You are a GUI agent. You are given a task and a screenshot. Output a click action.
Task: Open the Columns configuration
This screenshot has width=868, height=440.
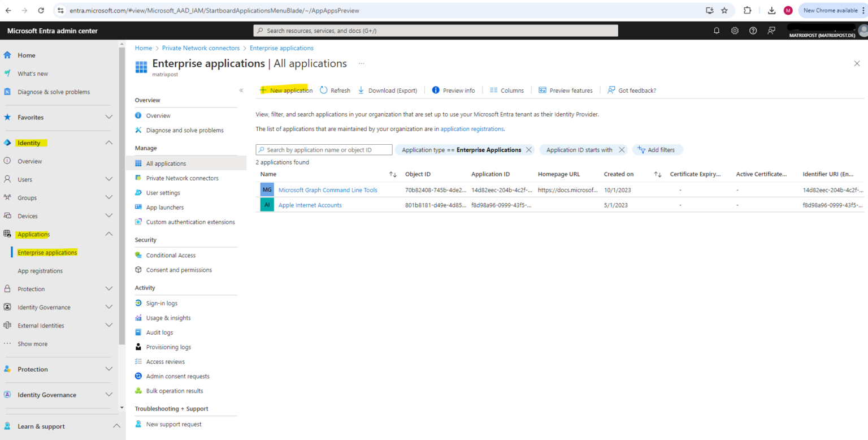(507, 90)
